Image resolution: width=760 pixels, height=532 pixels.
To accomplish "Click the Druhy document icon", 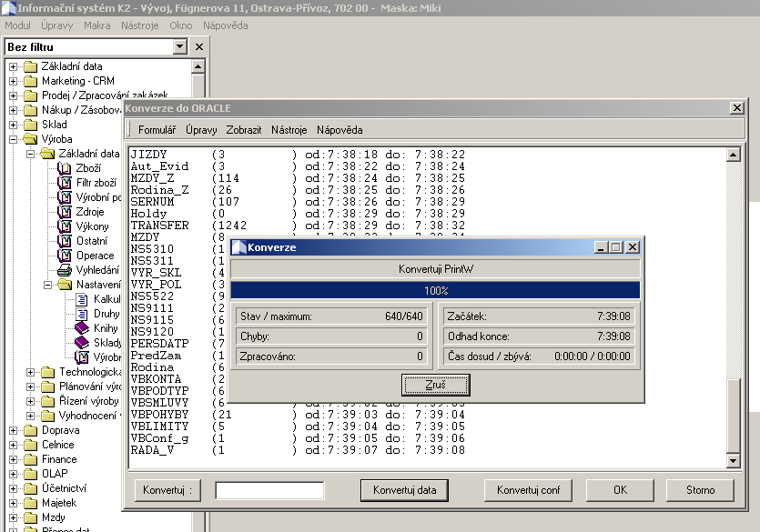I will click(x=81, y=314).
